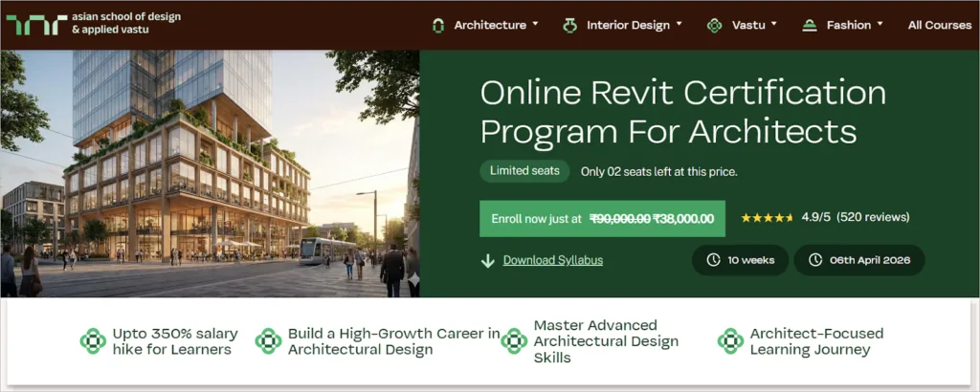Open the Download Syllabus link
980x392 pixels.
(x=553, y=260)
